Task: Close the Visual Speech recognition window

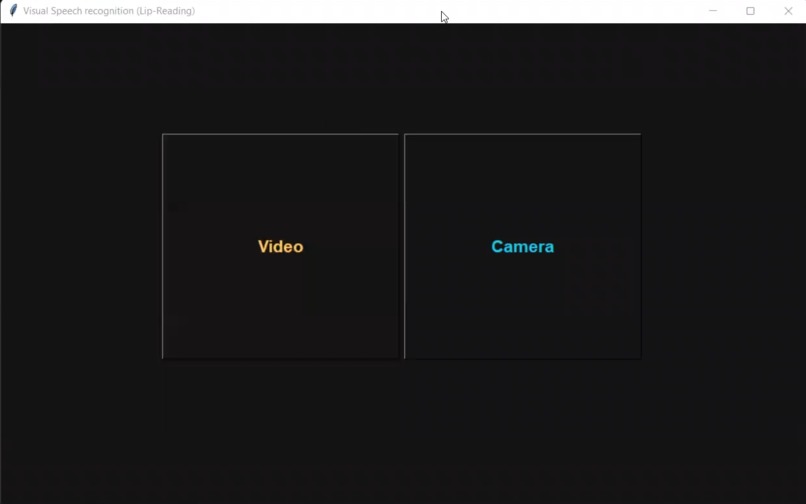Action: 788,11
